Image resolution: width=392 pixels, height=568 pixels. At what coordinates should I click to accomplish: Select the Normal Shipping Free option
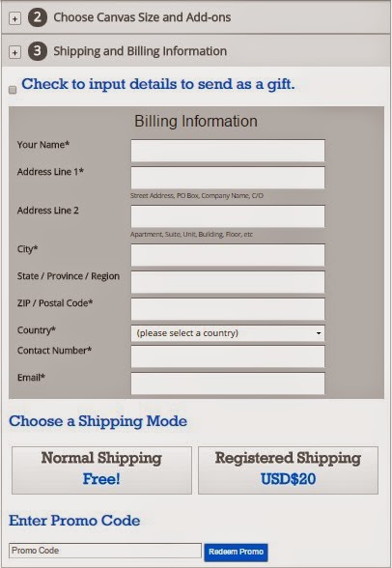pyautogui.click(x=101, y=469)
